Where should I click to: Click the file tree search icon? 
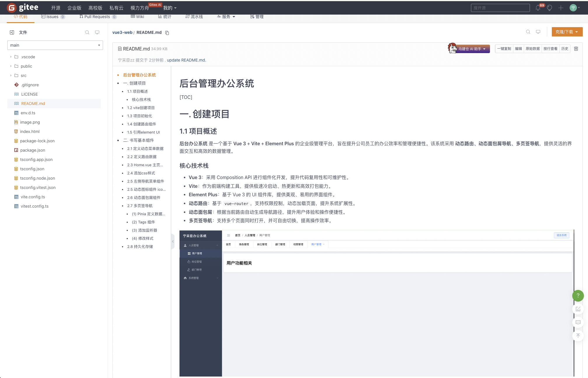(87, 32)
